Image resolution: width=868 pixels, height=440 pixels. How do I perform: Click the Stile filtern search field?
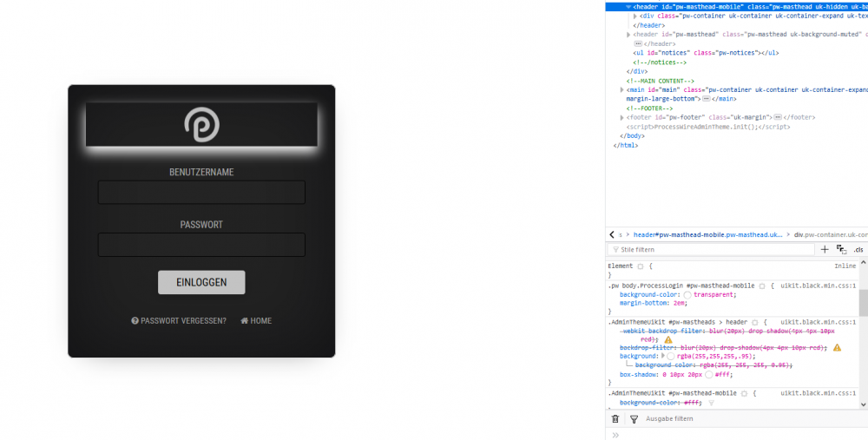point(712,249)
